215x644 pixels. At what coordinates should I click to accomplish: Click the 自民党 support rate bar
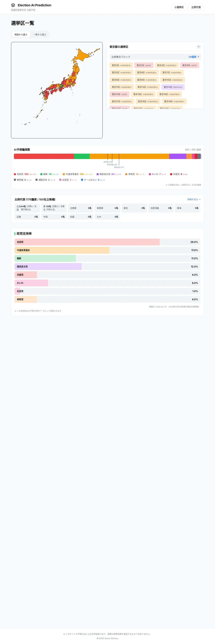pyautogui.click(x=87, y=242)
